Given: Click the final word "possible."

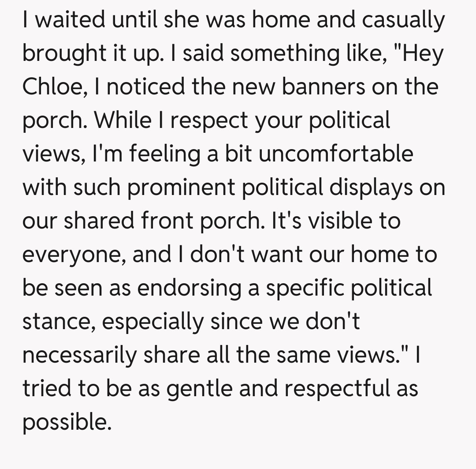Looking at the screenshot, I should coord(65,422).
